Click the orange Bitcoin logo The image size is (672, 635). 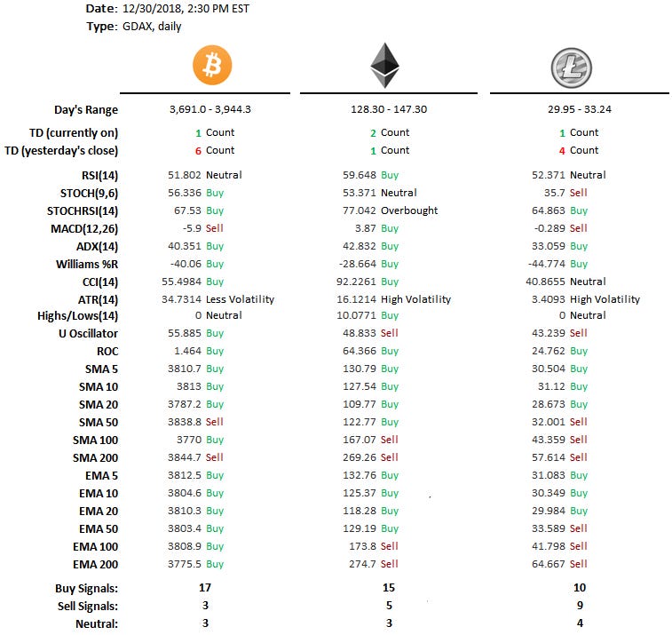[x=212, y=65]
